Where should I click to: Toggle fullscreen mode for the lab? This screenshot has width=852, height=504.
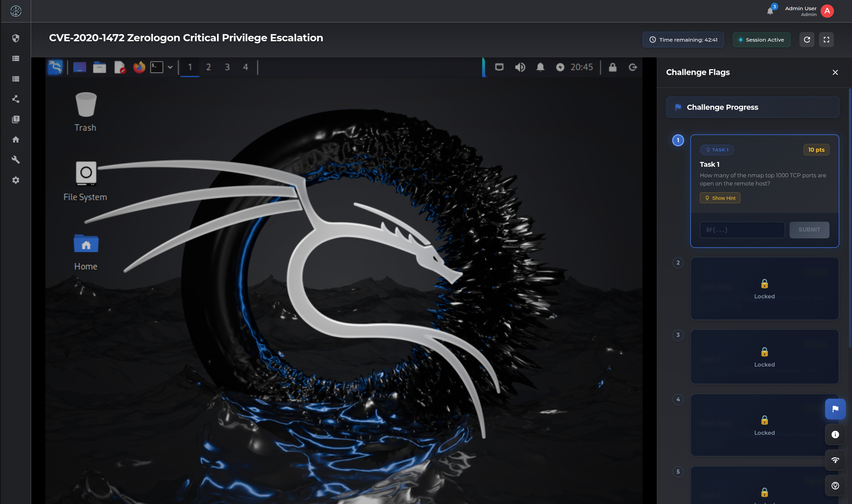[x=826, y=40]
